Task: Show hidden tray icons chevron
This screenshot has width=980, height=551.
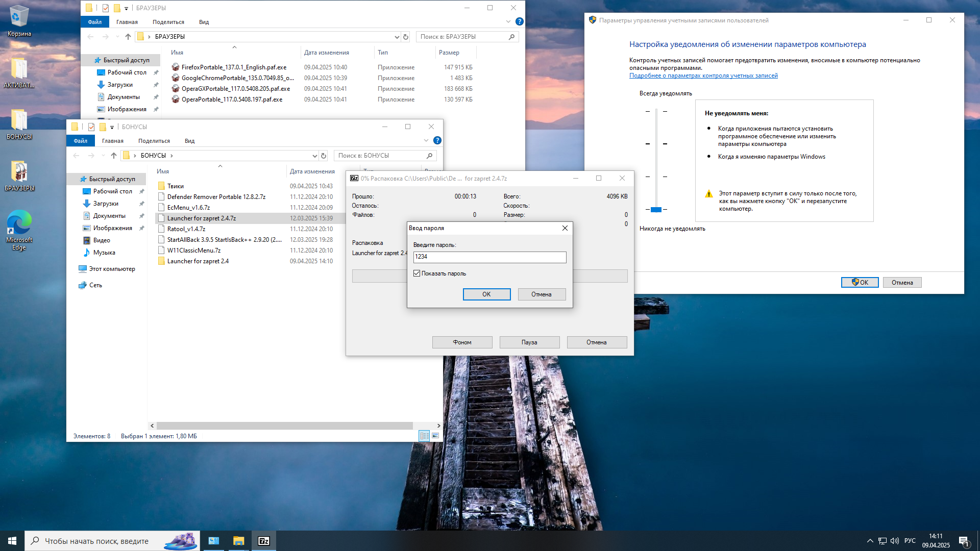Action: (x=870, y=541)
